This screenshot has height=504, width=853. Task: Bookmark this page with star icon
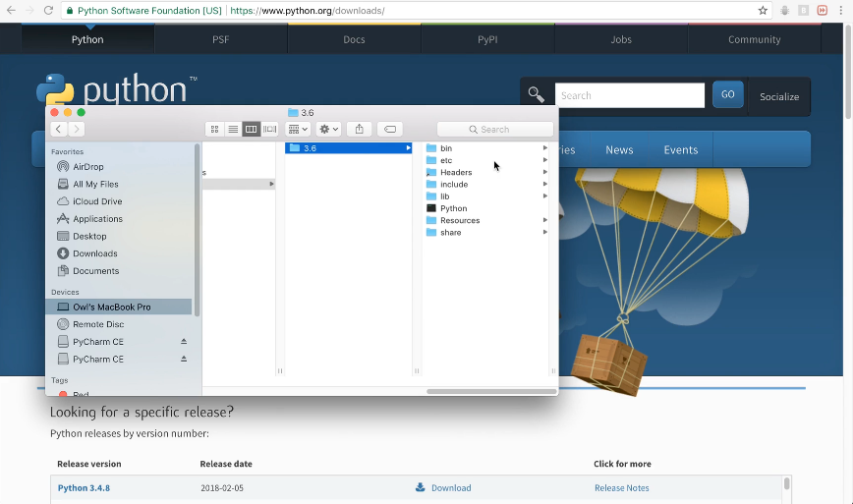(763, 11)
